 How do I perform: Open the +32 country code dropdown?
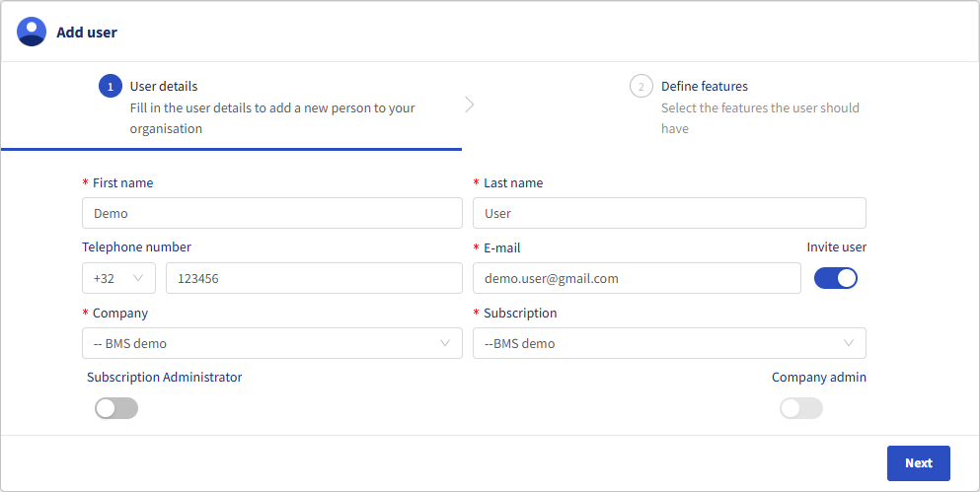pos(118,278)
